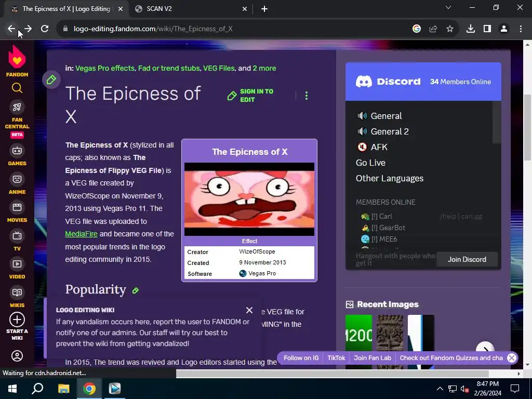Open the Fandom search magnifier icon
This screenshot has width=532, height=399.
(17, 88)
